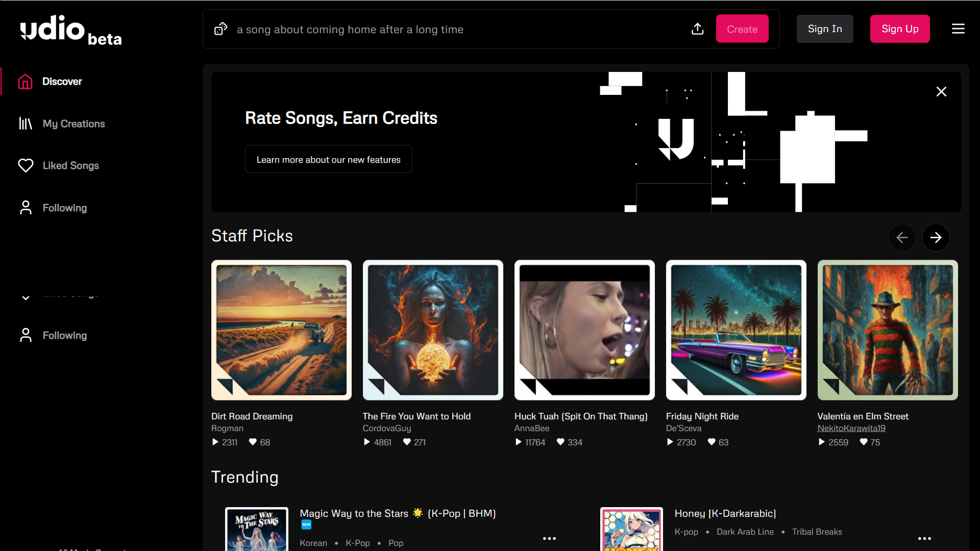Click the Learn more about our new features link

(x=329, y=159)
